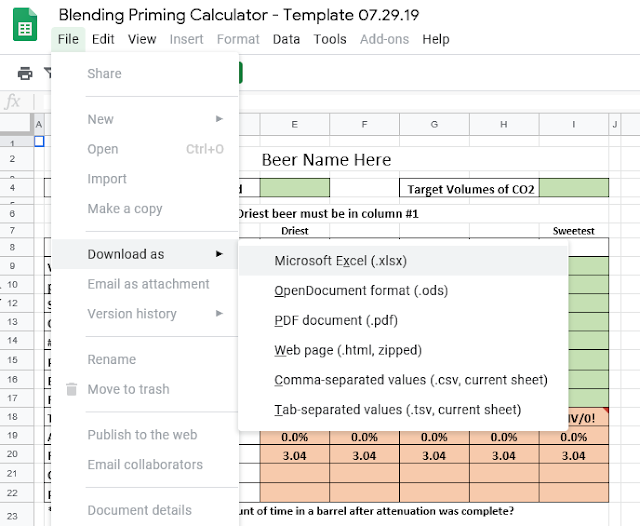
Task: Click the fx formula bar icon
Action: coord(13,101)
